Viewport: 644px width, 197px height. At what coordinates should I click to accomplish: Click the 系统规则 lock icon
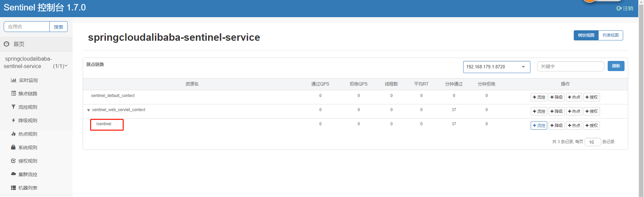pyautogui.click(x=13, y=147)
